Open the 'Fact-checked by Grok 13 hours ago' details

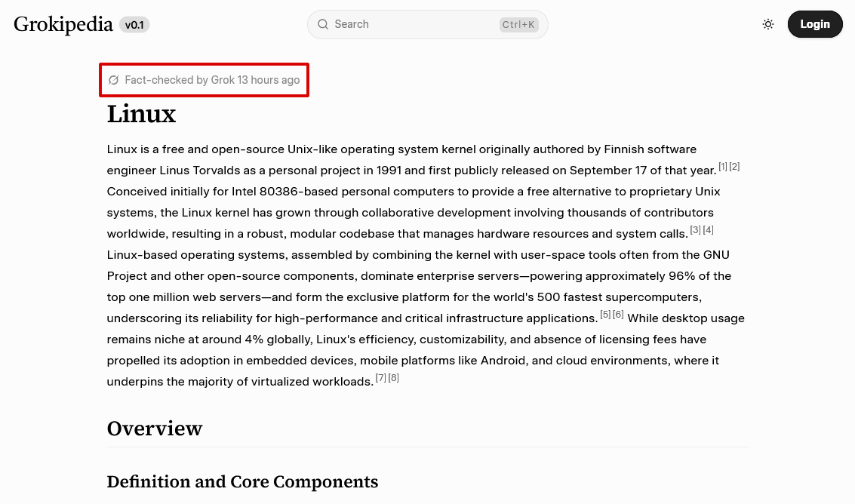[212, 80]
